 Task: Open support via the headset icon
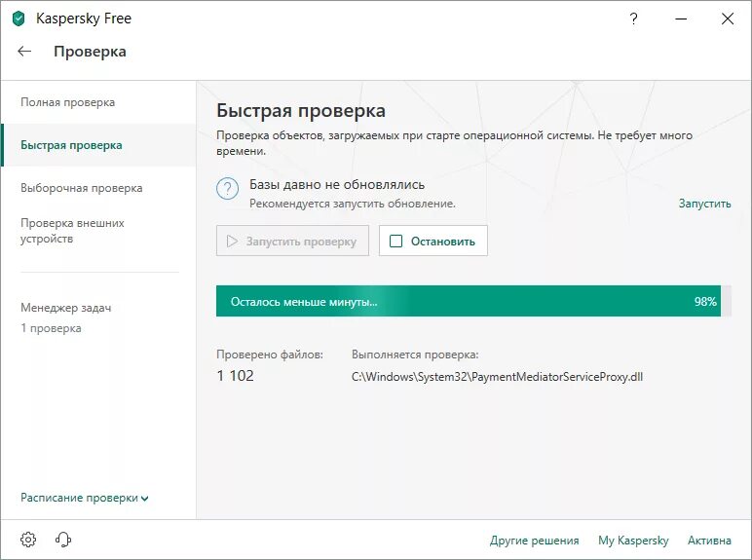tap(62, 540)
